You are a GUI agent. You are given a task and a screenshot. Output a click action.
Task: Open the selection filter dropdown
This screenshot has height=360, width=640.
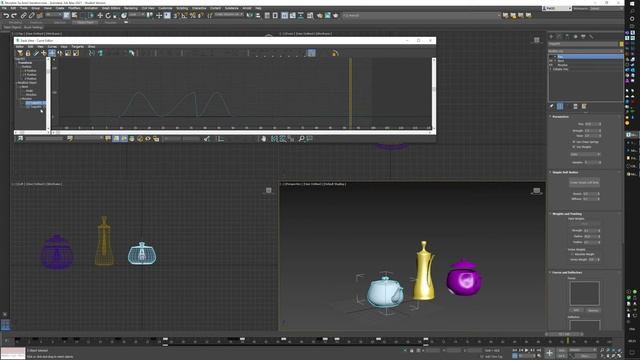pyautogui.click(x=53, y=15)
